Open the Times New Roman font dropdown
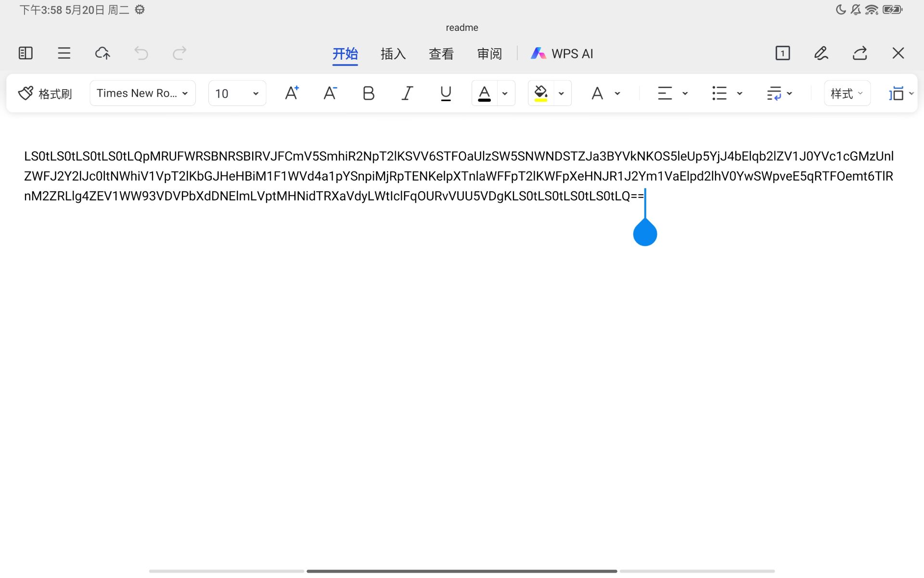Image resolution: width=924 pixels, height=578 pixels. 142,93
